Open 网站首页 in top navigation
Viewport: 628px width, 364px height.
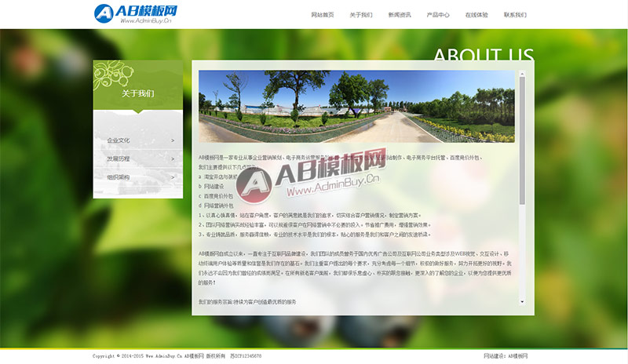323,15
